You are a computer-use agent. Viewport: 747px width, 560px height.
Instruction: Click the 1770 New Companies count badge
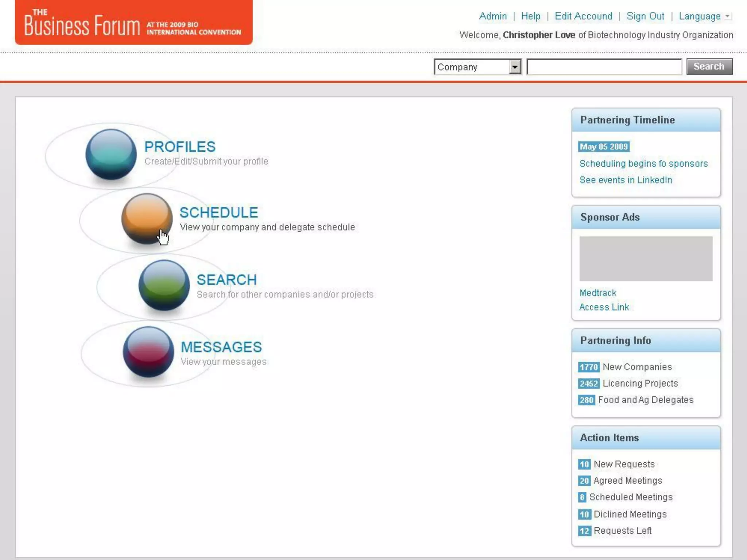588,367
